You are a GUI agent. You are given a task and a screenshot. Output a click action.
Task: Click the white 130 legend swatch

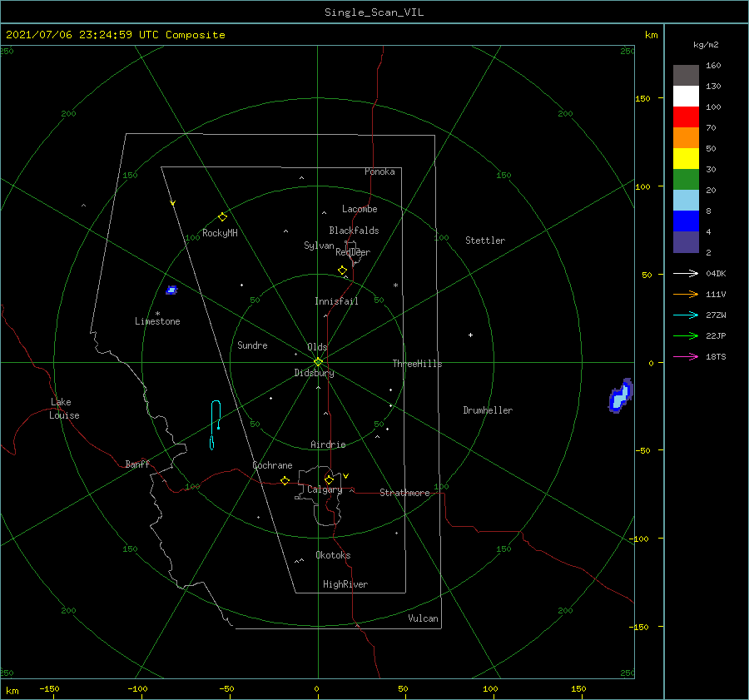click(686, 97)
